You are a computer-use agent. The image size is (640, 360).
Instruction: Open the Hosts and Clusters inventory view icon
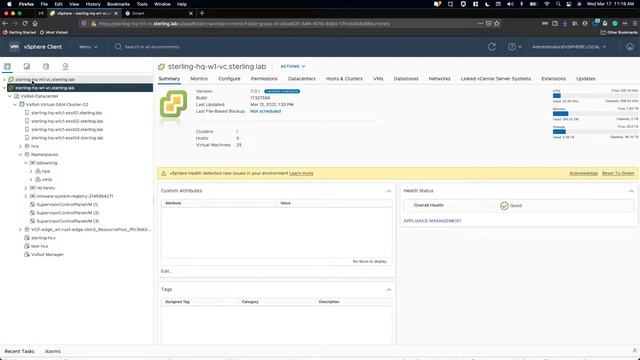(7, 67)
